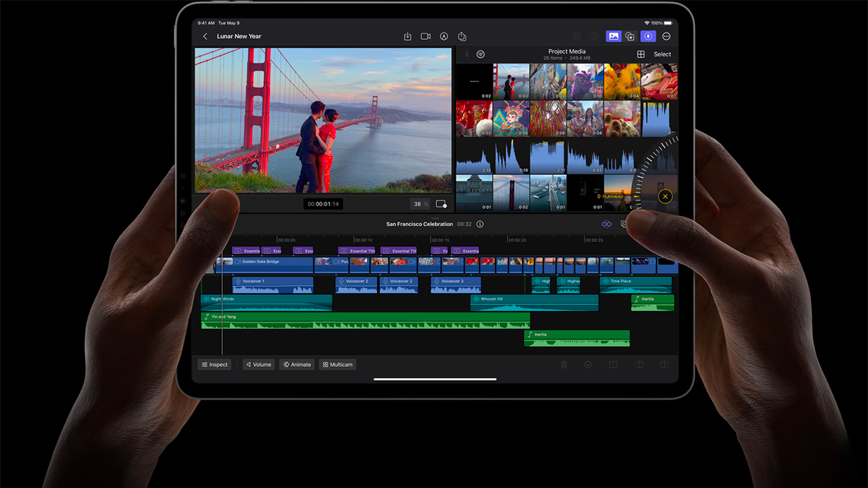Toggle the picture-in-picture viewer icon
The width and height of the screenshot is (868, 488).
click(x=441, y=204)
